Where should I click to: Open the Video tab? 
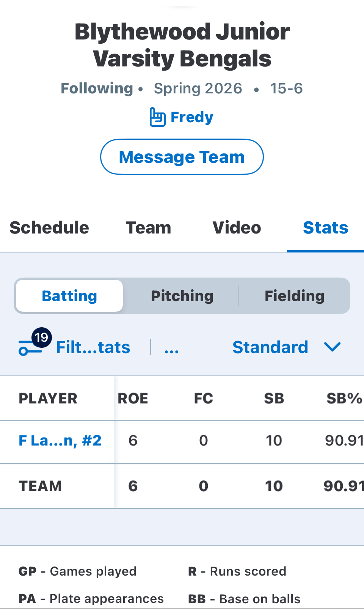click(237, 228)
